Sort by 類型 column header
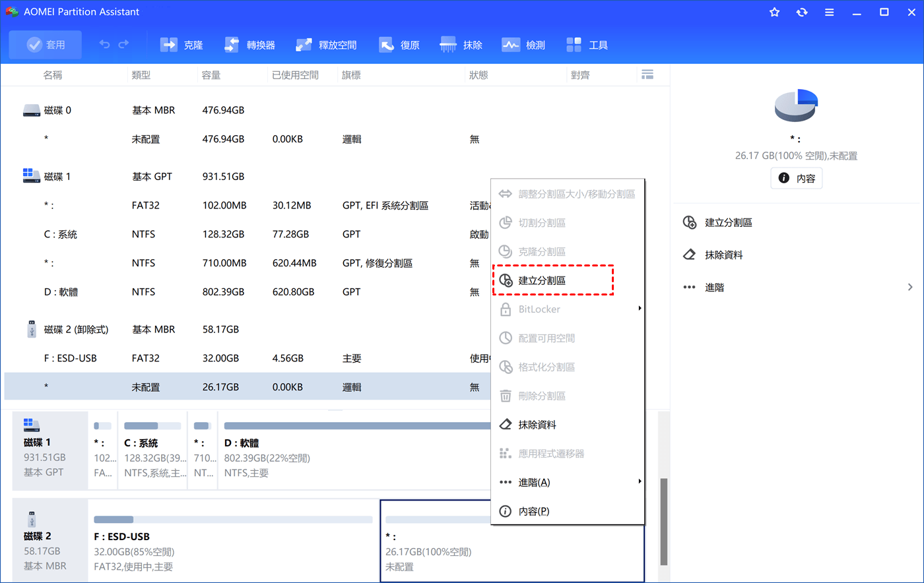 pyautogui.click(x=141, y=75)
